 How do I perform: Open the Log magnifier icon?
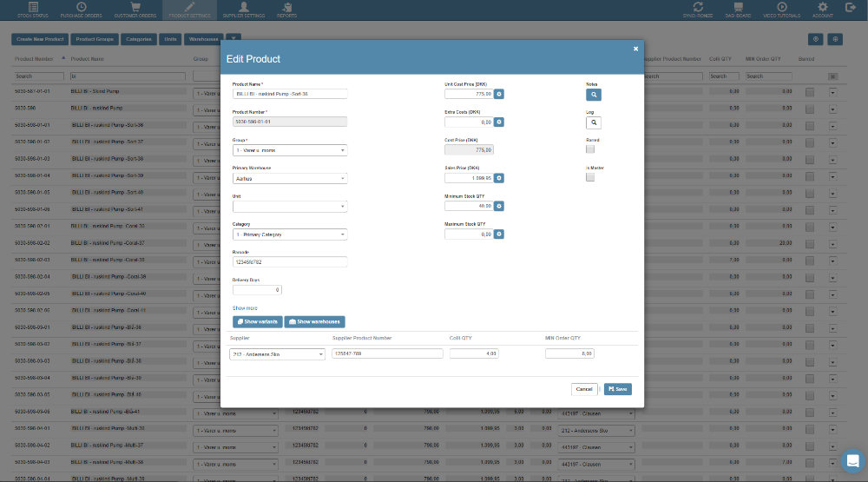[x=593, y=123]
